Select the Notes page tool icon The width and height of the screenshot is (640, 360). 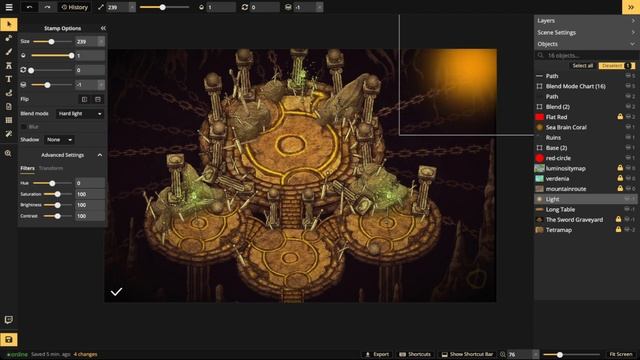pos(9,107)
